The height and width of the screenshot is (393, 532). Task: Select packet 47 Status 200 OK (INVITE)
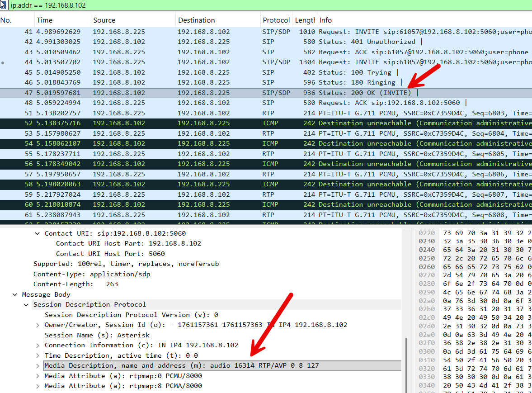click(226, 93)
